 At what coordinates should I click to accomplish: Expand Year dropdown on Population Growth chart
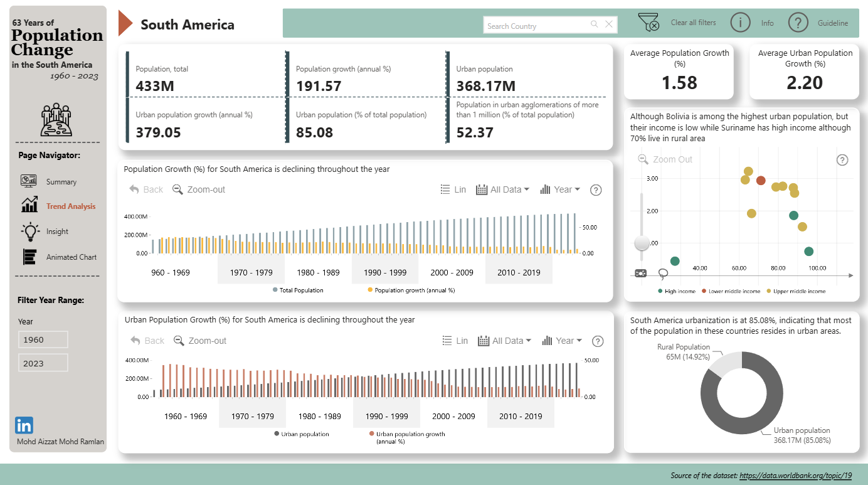click(560, 189)
